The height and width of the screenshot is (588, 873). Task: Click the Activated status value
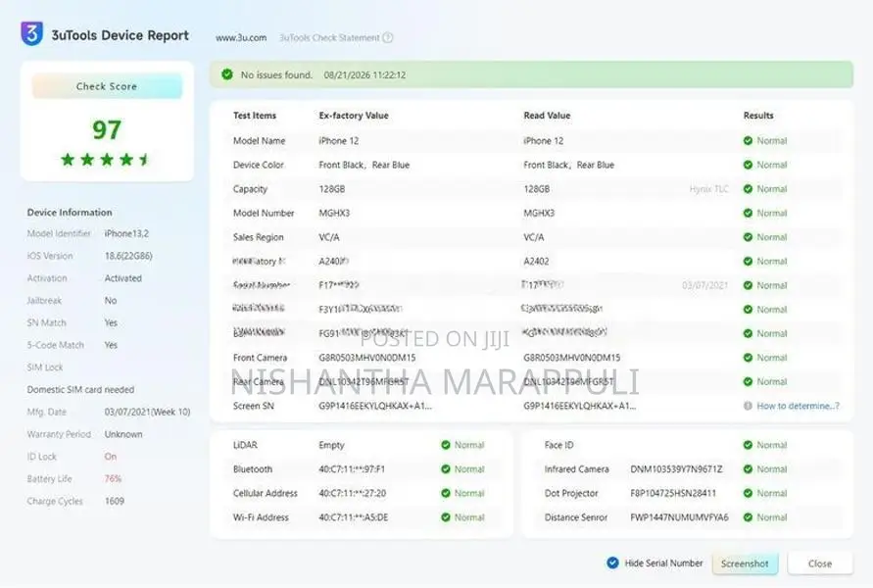123,278
